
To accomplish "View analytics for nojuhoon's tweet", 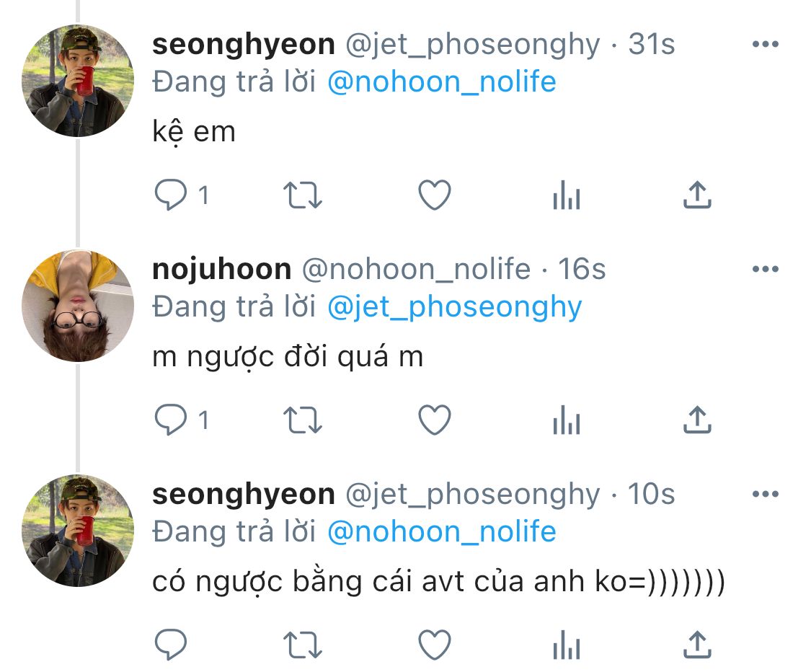I will [x=567, y=420].
